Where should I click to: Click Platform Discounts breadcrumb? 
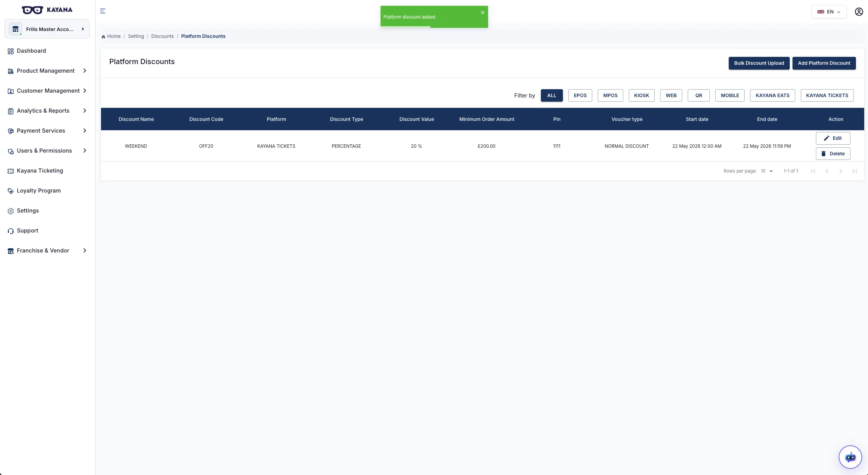(x=203, y=36)
